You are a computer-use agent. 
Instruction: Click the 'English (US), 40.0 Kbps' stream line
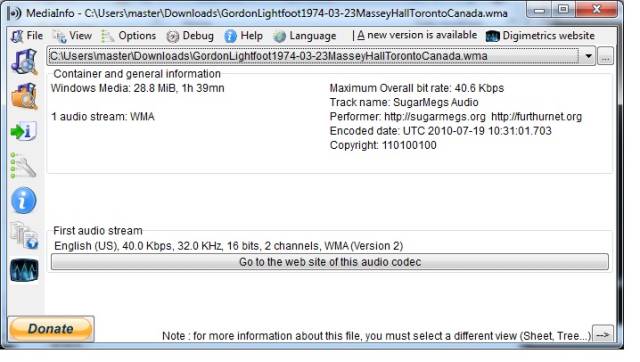coord(229,246)
